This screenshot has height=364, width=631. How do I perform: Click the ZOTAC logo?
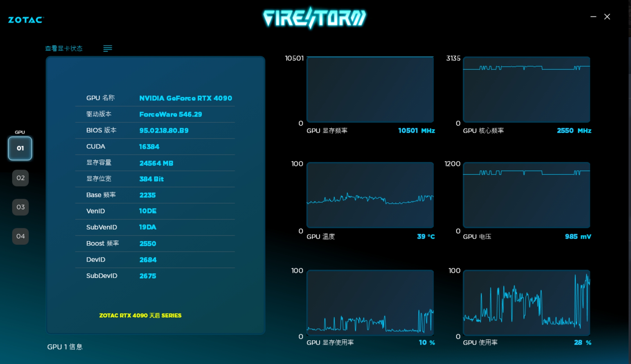[x=26, y=20]
